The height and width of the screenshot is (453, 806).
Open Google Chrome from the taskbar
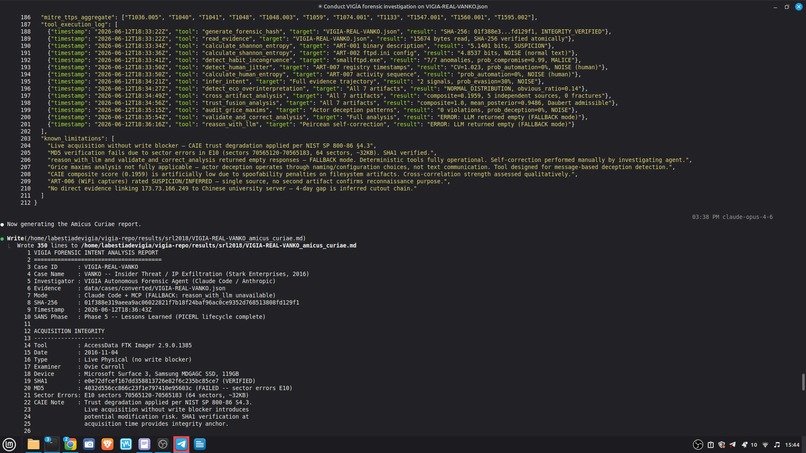click(x=70, y=444)
